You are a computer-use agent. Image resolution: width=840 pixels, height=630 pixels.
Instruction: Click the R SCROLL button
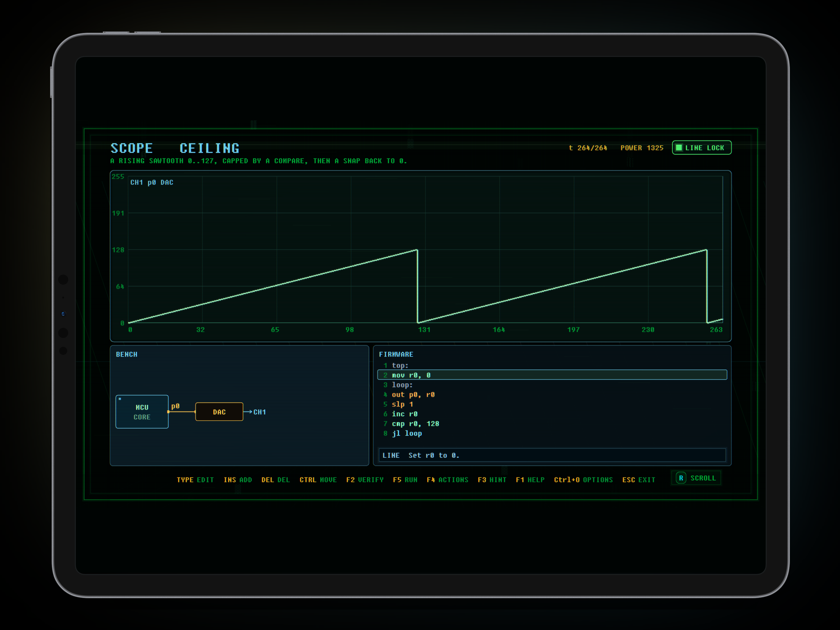696,478
